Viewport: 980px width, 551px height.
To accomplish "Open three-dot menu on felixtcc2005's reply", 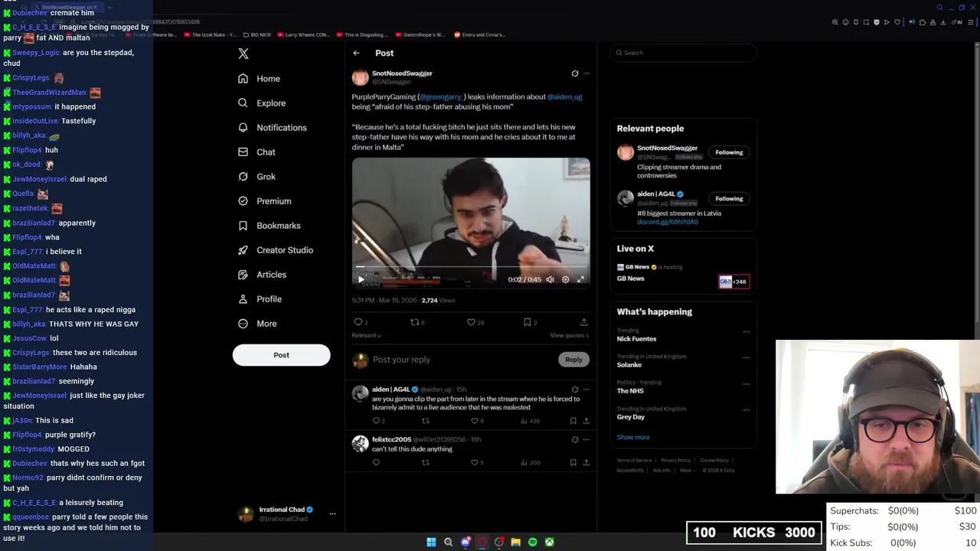I will [586, 439].
